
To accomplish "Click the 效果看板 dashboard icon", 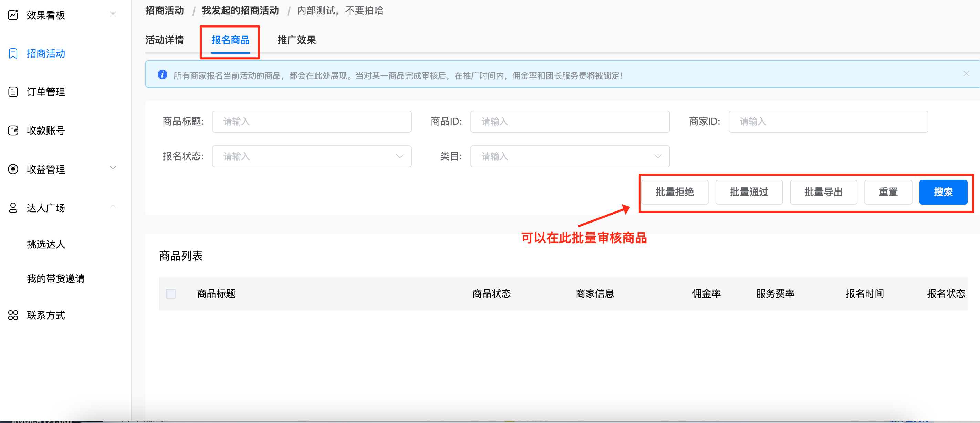I will pyautogui.click(x=13, y=15).
